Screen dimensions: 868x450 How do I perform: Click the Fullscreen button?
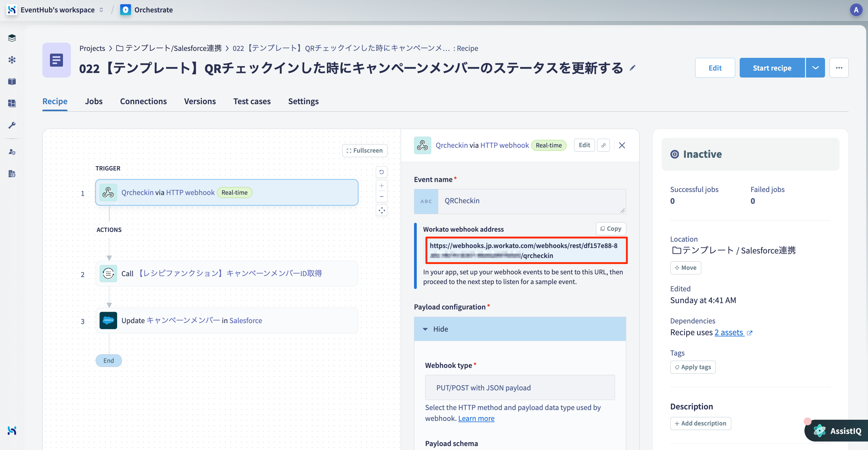(x=365, y=150)
